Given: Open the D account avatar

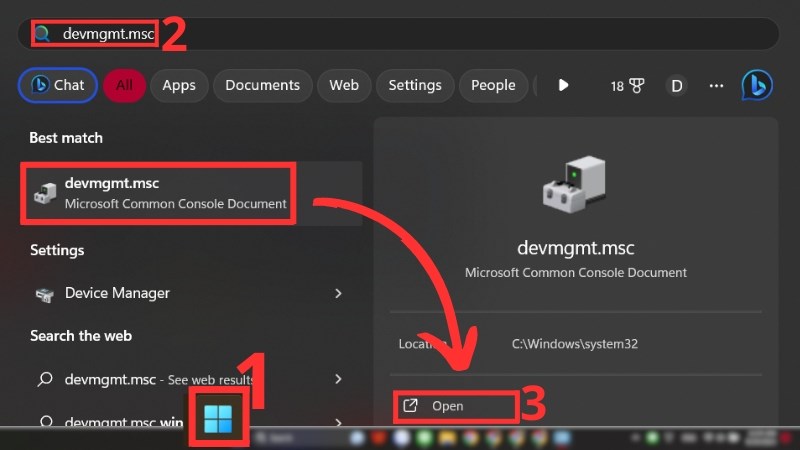Looking at the screenshot, I should tap(677, 86).
